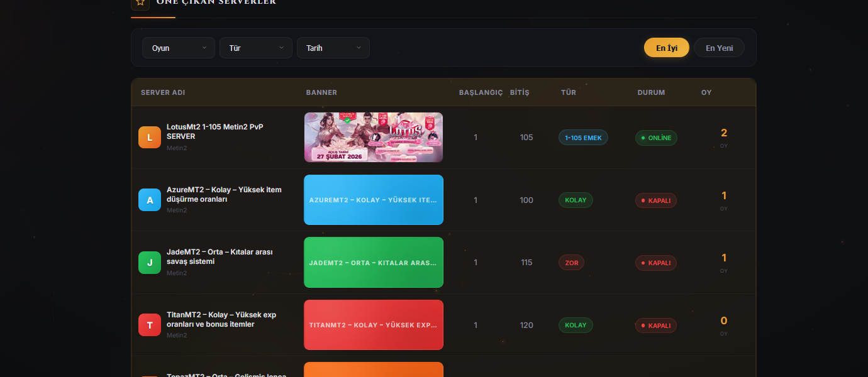
Task: Click the green JadeMT2 banner
Action: click(374, 263)
